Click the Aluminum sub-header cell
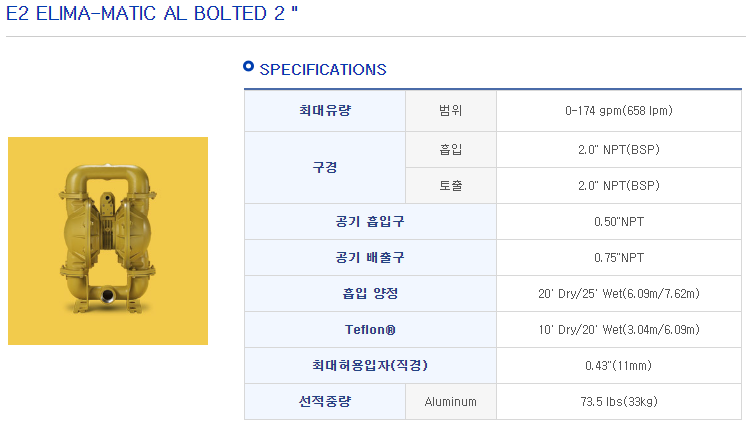The width and height of the screenshot is (752, 430). pyautogui.click(x=451, y=402)
